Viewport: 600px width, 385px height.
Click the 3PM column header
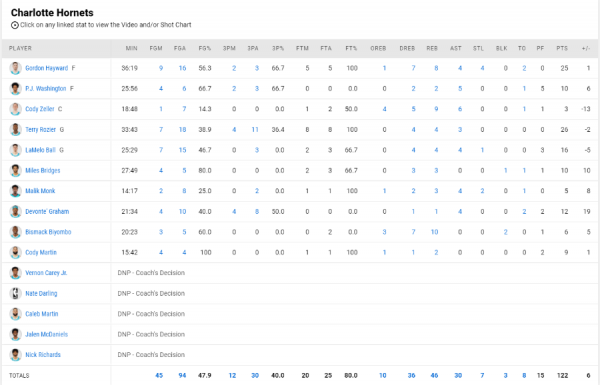[x=229, y=49]
